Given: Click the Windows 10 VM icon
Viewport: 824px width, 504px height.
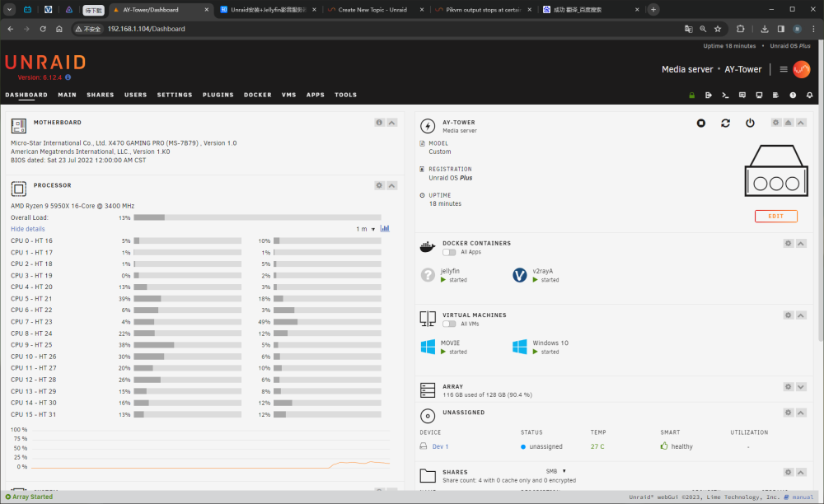Looking at the screenshot, I should pyautogui.click(x=520, y=347).
